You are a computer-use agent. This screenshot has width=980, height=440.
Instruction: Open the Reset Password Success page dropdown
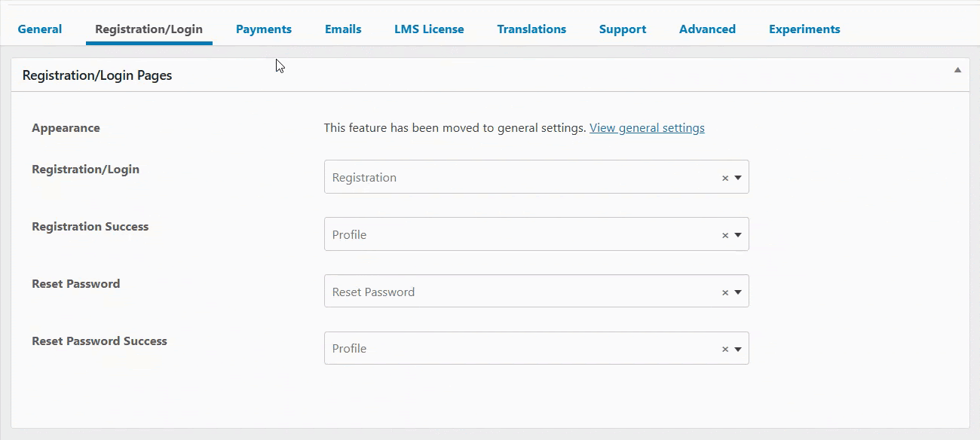(737, 348)
